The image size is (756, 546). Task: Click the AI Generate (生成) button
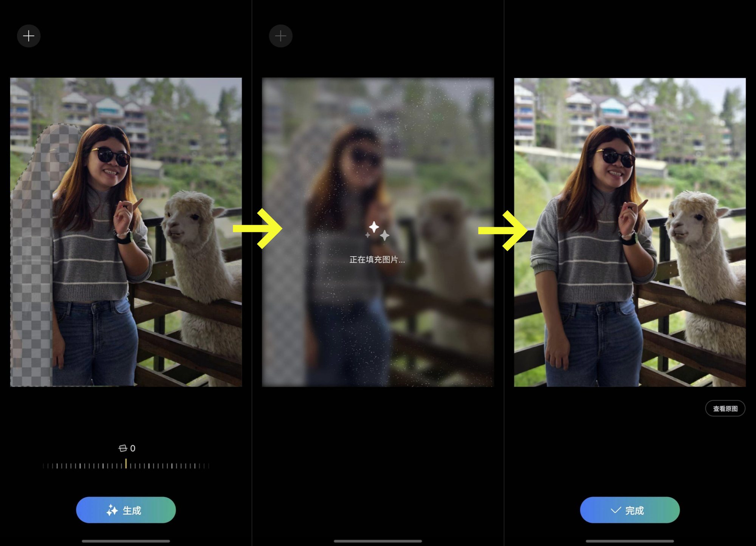coord(125,510)
